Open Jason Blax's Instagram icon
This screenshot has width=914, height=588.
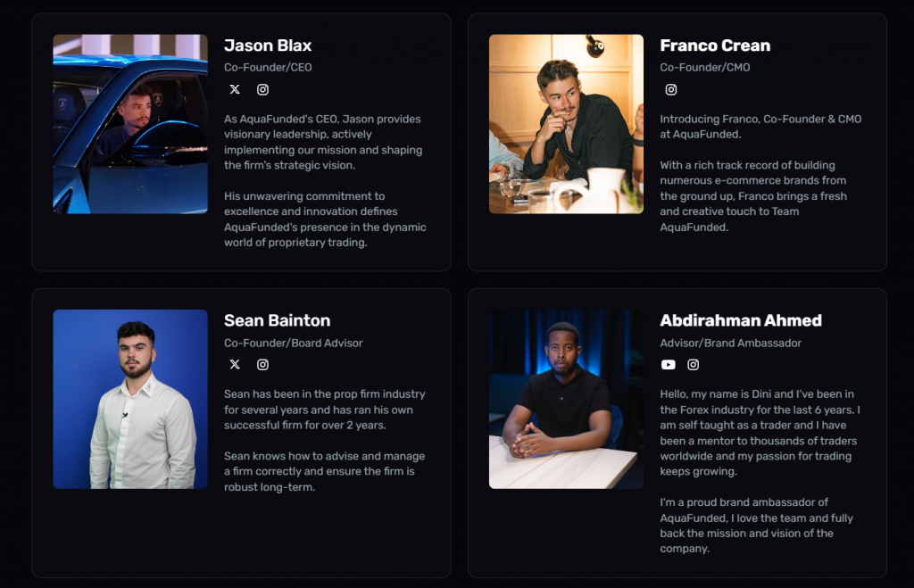[x=263, y=89]
